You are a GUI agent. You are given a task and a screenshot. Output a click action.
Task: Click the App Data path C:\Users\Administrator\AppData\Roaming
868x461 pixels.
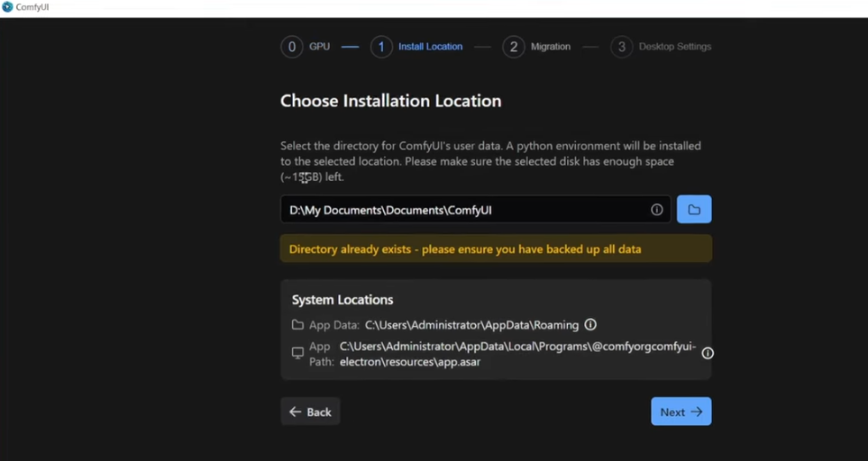point(471,325)
